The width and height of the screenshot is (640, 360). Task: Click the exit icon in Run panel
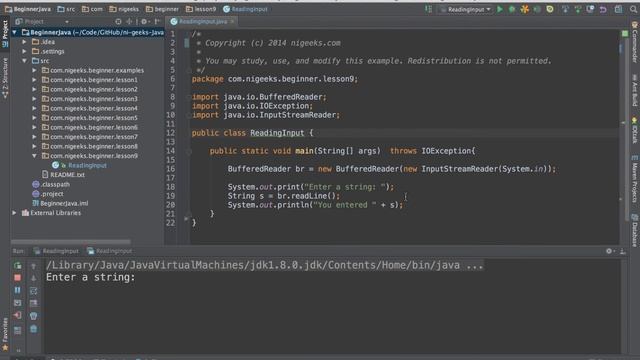pyautogui.click(x=18, y=316)
